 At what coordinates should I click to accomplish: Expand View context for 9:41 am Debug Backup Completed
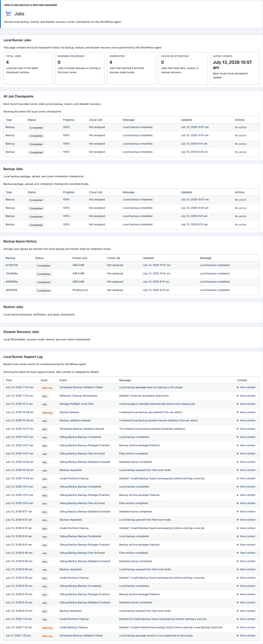coord(246,536)
